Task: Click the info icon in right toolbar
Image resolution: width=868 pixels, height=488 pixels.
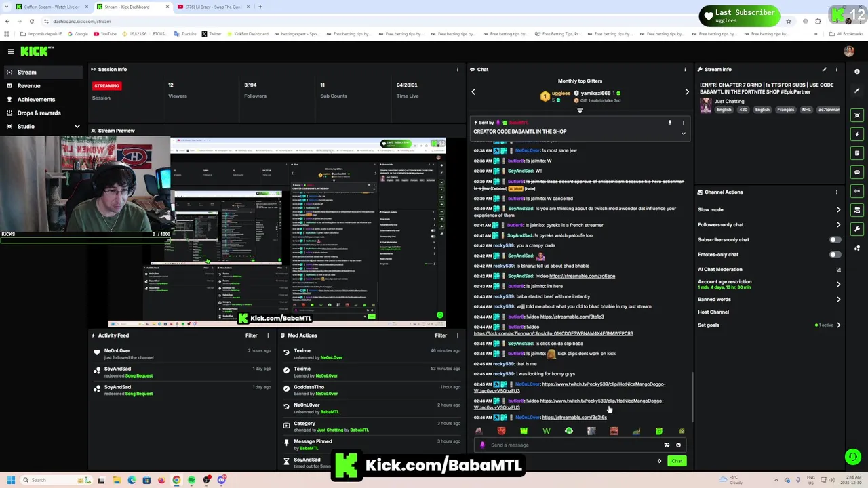Action: (x=857, y=72)
